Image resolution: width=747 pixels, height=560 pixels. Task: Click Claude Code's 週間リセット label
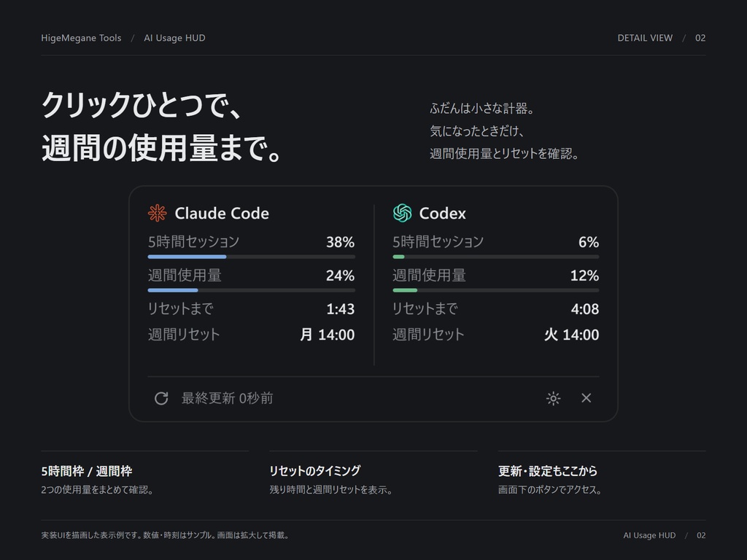coord(184,334)
